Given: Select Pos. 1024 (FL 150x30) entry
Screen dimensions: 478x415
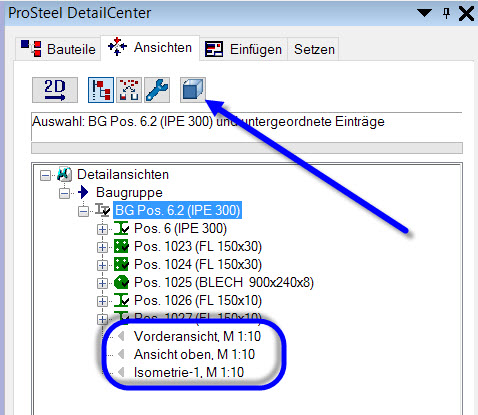Looking at the screenshot, I should [x=198, y=264].
